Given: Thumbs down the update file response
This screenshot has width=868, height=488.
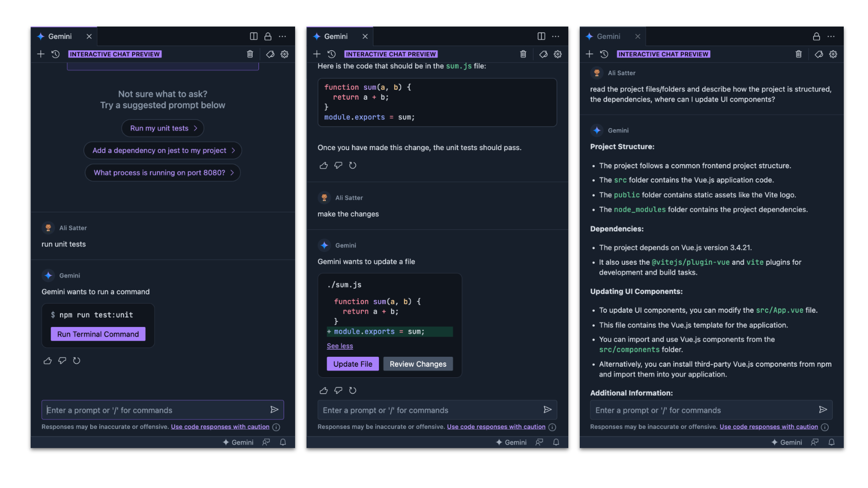Looking at the screenshot, I should click(338, 391).
